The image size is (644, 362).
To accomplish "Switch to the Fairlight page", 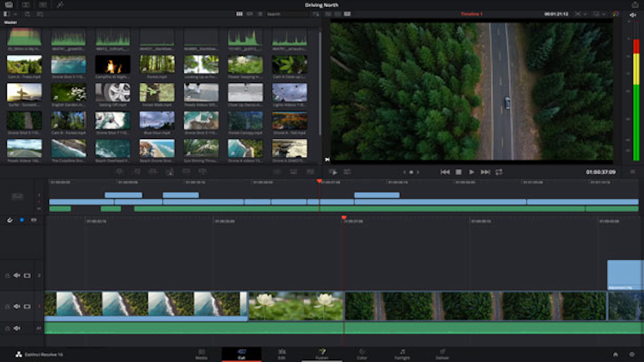I will (402, 354).
